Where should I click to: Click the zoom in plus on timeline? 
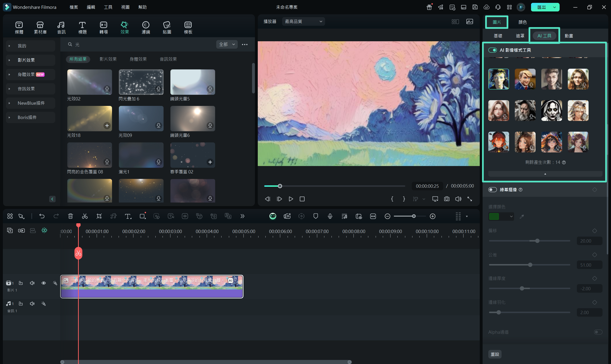[x=432, y=216]
